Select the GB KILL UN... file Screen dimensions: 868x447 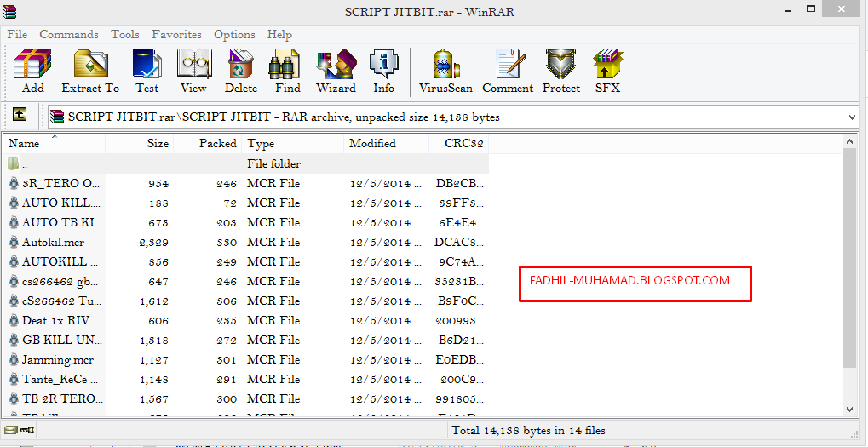[246, 340]
